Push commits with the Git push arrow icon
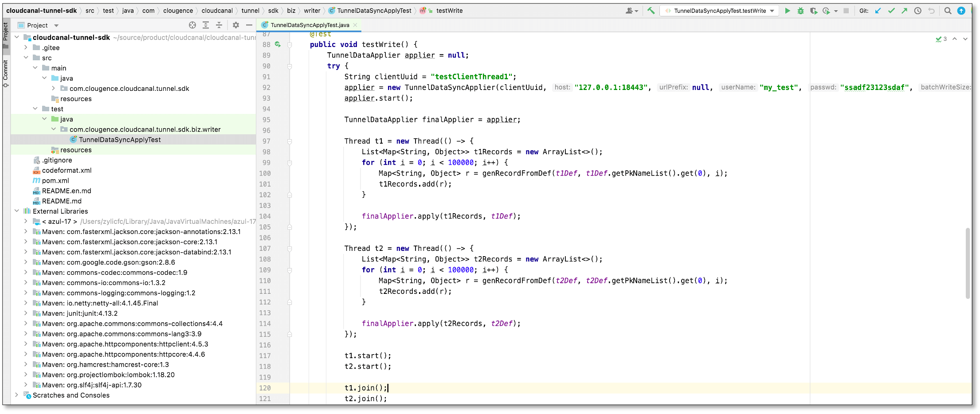 [x=905, y=10]
